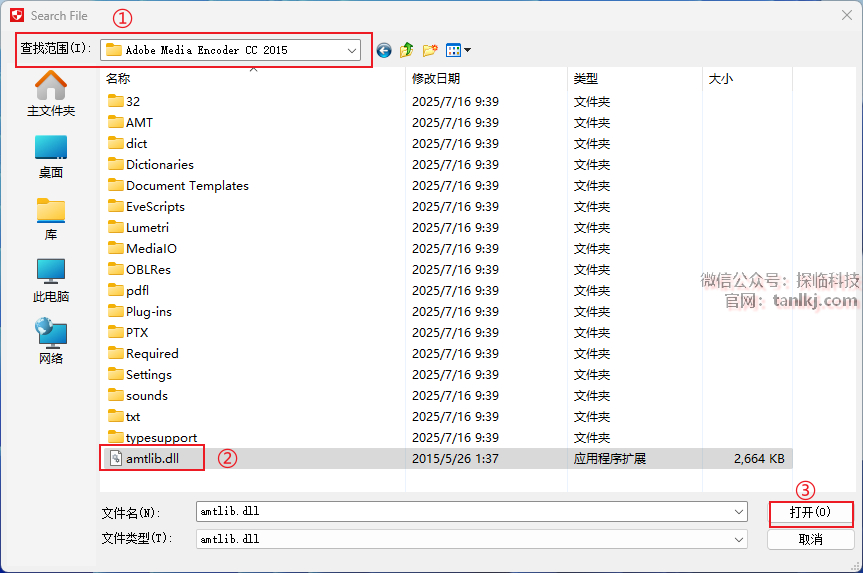Screen dimensions: 863x573
Task: Select the Document Templates folder name
Action: click(187, 185)
